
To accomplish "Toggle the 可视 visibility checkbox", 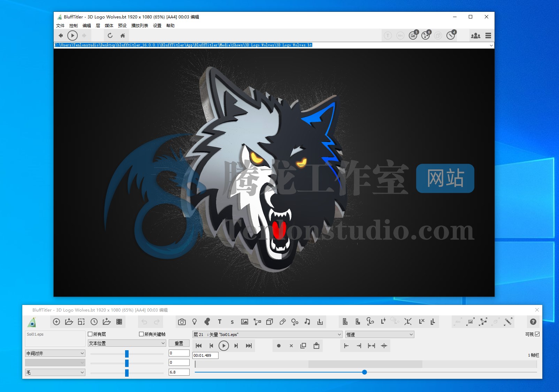I will [x=537, y=334].
